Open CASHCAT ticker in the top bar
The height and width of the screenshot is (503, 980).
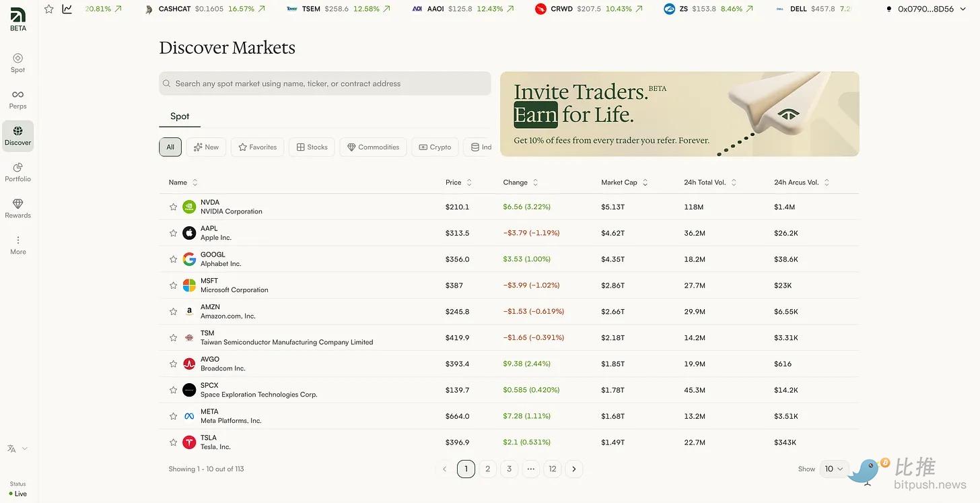(205, 9)
